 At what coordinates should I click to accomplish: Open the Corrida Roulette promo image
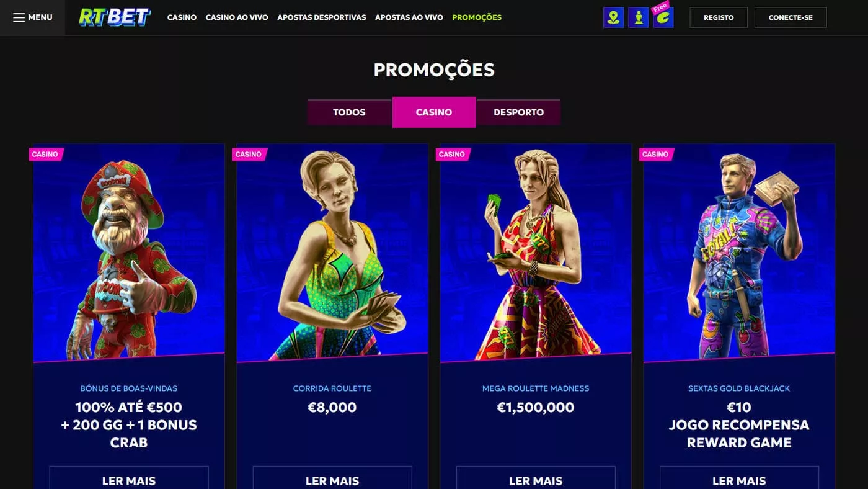point(332,253)
